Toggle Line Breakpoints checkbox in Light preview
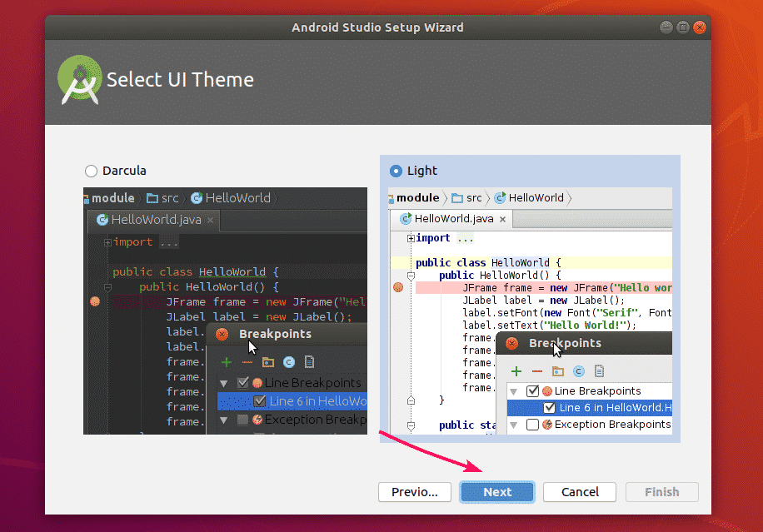The width and height of the screenshot is (763, 532). tap(533, 391)
